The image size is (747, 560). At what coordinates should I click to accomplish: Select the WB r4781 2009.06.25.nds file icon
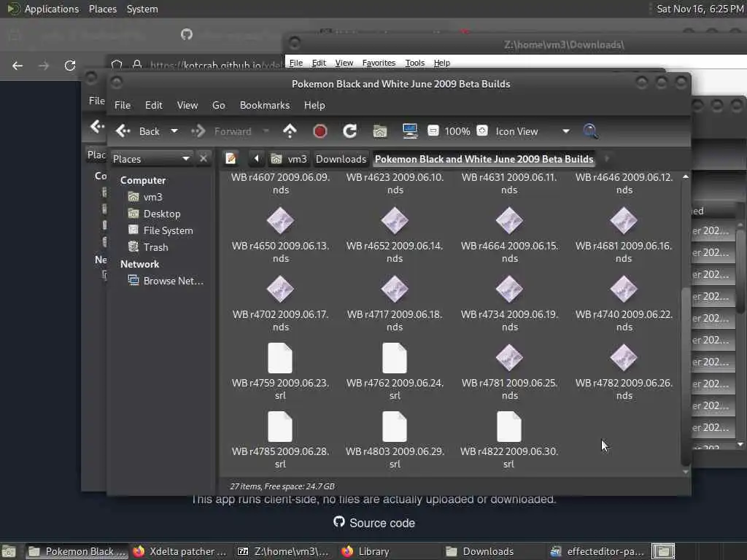click(x=509, y=358)
